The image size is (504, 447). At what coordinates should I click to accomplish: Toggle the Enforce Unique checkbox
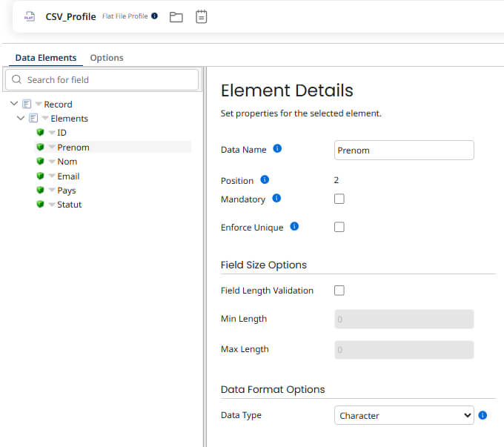(x=339, y=227)
